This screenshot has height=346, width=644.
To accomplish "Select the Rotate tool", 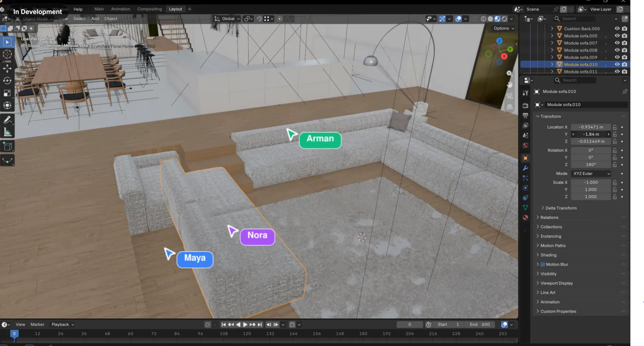I will (x=7, y=80).
